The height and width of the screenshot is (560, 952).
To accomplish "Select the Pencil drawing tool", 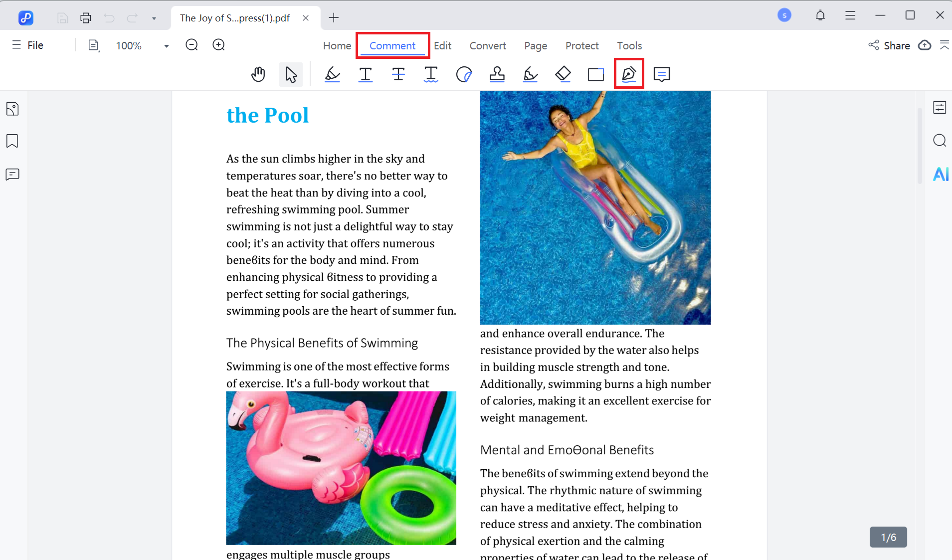I will pos(530,74).
